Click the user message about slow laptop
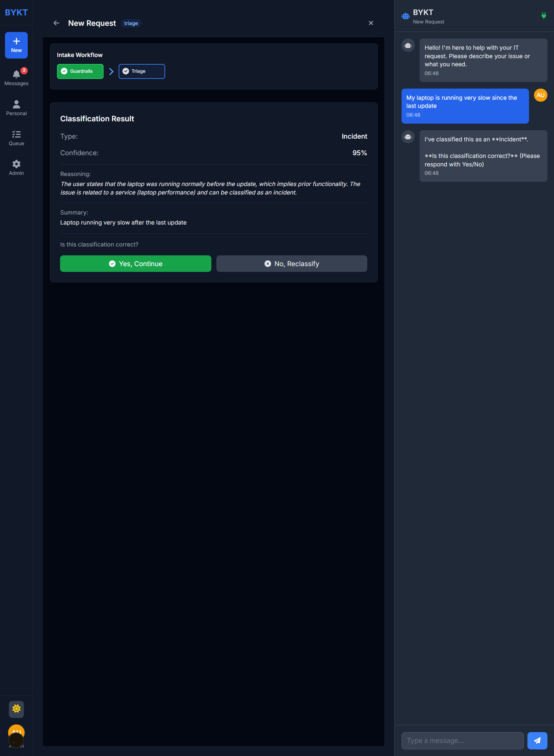Image resolution: width=554 pixels, height=756 pixels. click(x=465, y=106)
